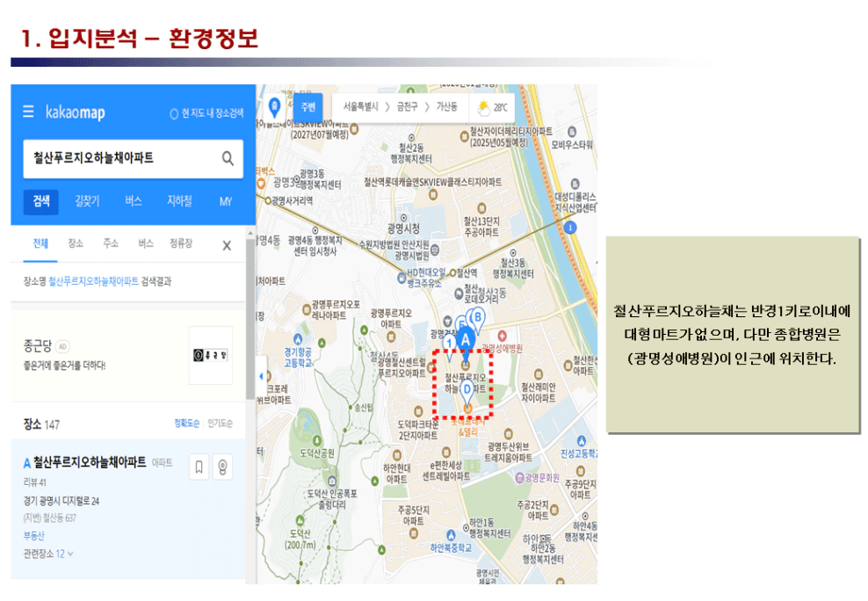Click the 28℃ temperature reading
Screen dimensions: 868x601
pyautogui.click(x=501, y=108)
